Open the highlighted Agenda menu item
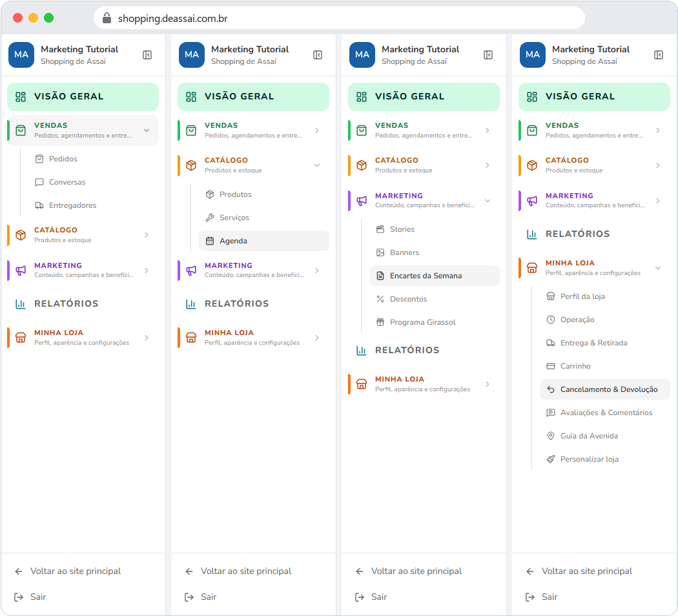678x616 pixels. (x=263, y=241)
